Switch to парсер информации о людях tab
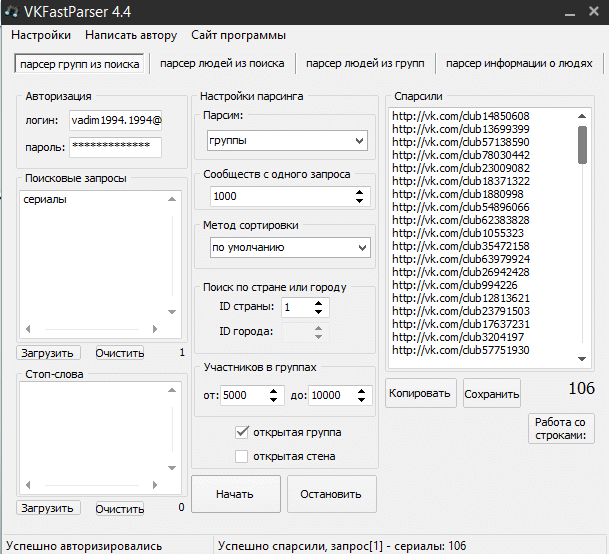 tap(519, 63)
